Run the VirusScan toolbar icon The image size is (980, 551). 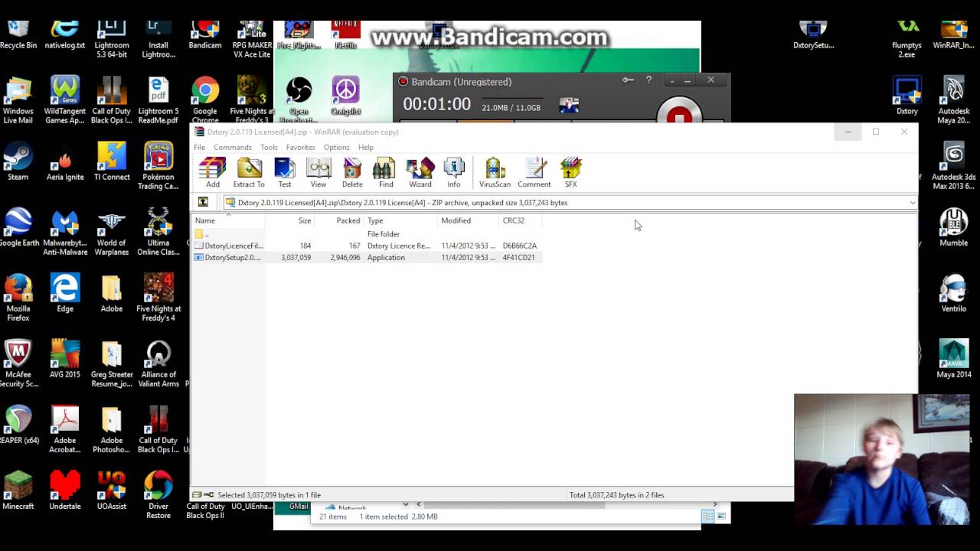[x=495, y=172]
